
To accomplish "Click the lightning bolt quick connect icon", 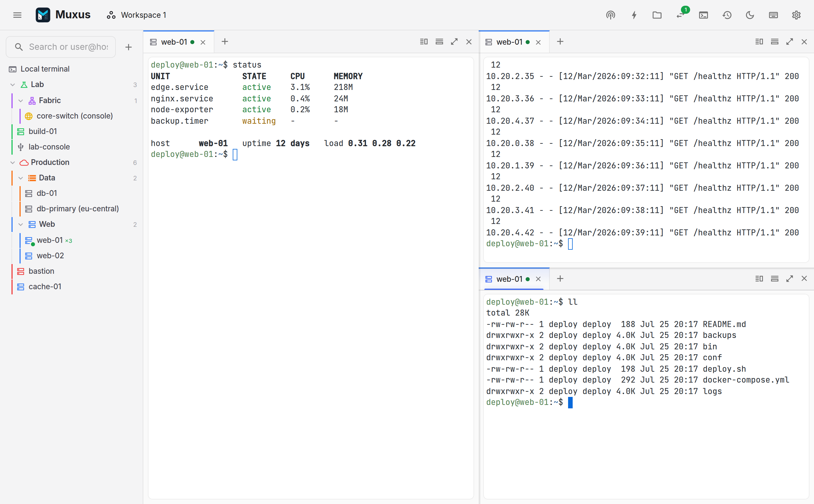I will pyautogui.click(x=634, y=15).
